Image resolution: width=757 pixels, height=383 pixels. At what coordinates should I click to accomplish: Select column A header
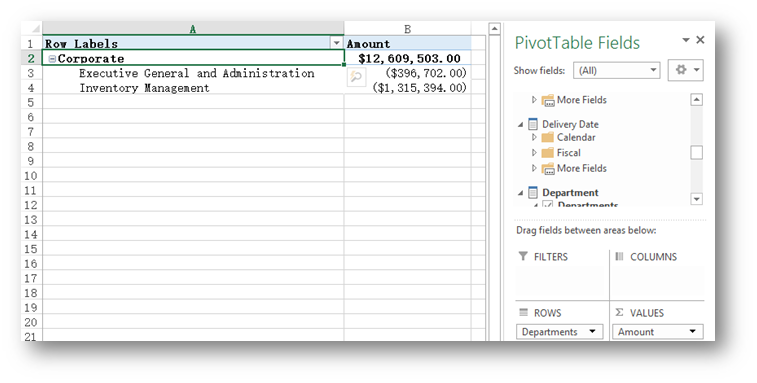click(193, 29)
